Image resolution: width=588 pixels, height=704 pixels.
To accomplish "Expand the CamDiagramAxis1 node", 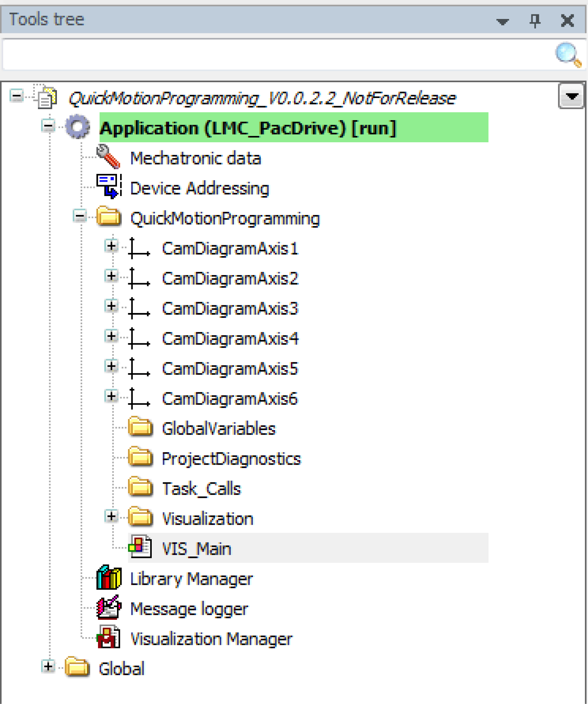I will click(x=112, y=246).
